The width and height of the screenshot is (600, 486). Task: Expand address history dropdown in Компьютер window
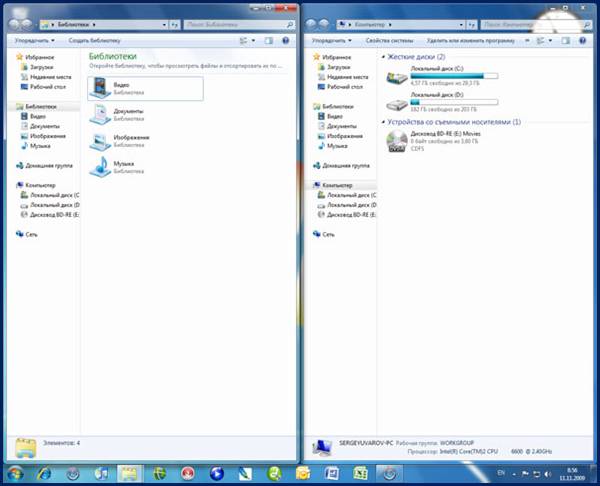[x=461, y=24]
